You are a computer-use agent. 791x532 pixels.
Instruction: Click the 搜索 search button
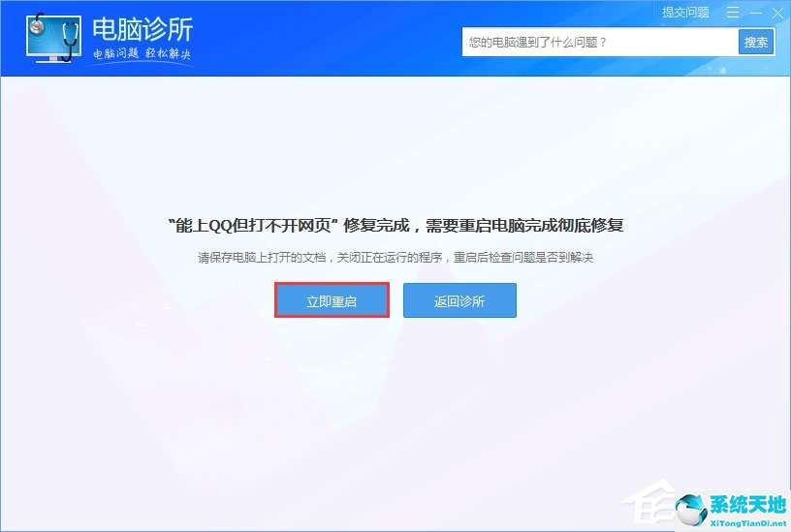756,43
